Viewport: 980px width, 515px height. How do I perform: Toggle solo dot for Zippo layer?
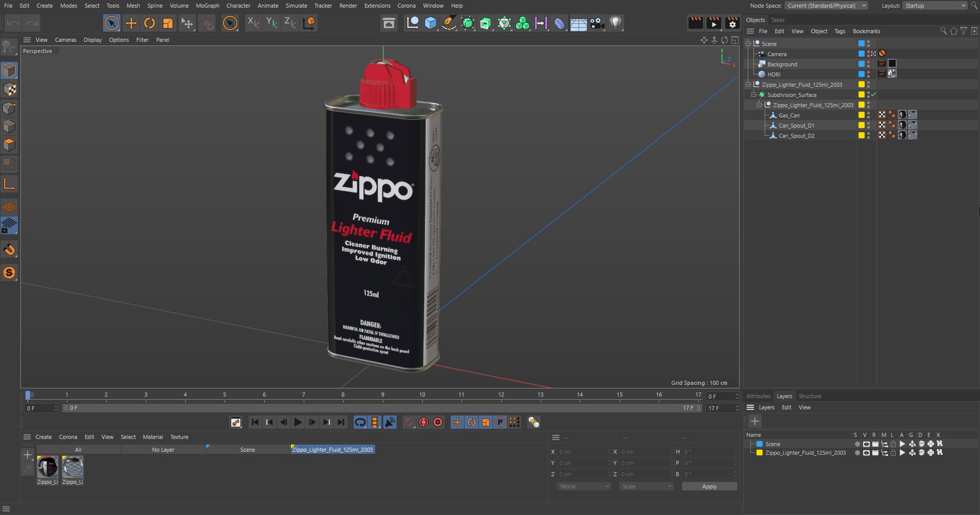[x=857, y=453]
